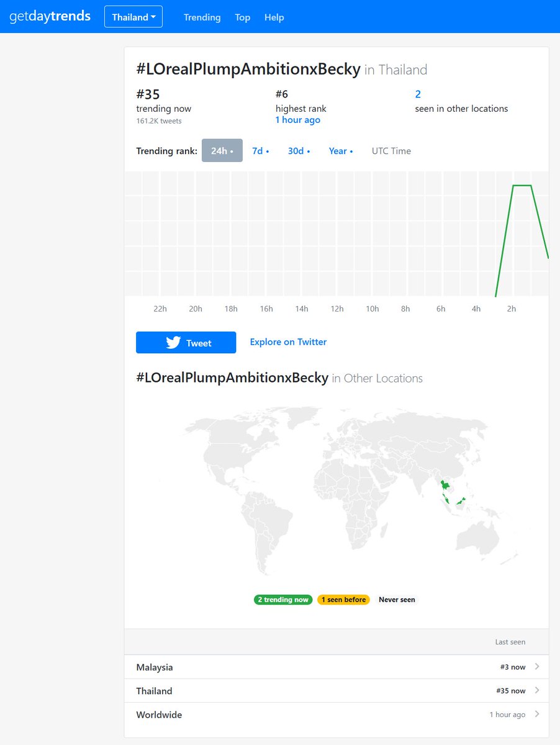Click '#3 now' in Malaysia row
The width and height of the screenshot is (560, 745).
coord(513,667)
